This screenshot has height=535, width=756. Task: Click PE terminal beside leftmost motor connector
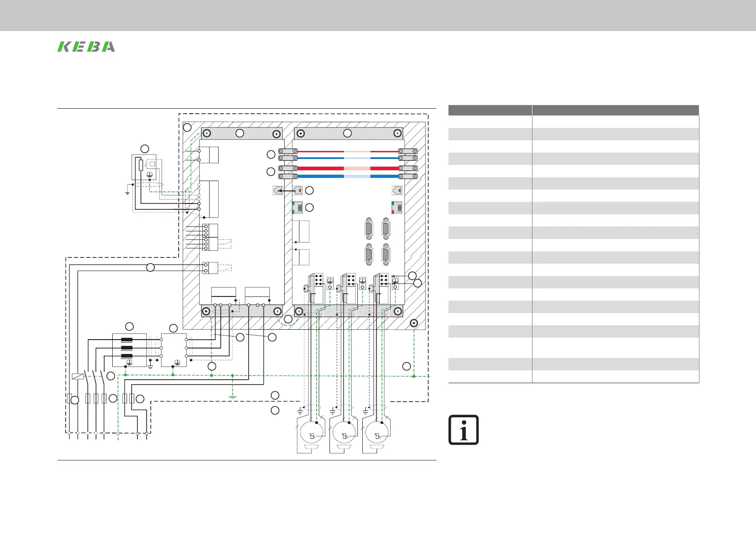330,283
